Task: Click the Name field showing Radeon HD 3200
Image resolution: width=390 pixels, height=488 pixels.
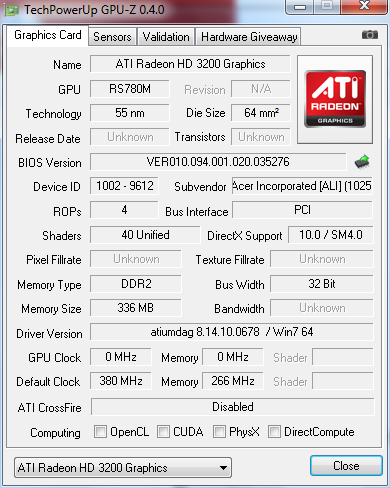Action: [x=190, y=64]
